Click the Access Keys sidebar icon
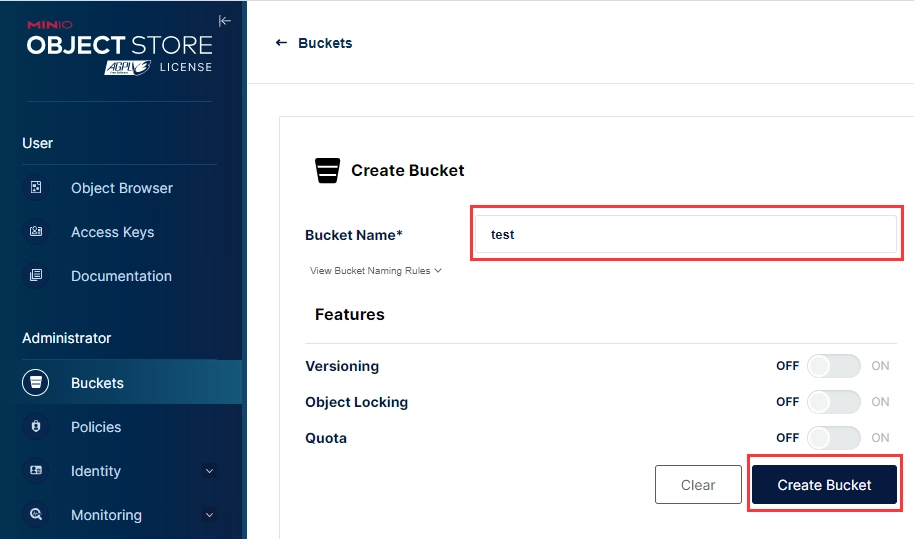The height and width of the screenshot is (539, 914). (36, 232)
